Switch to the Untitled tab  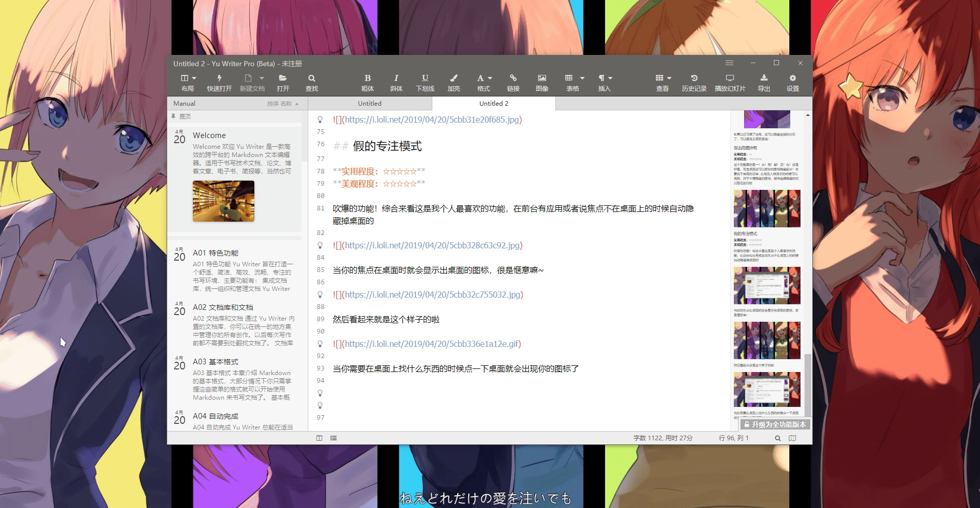tap(369, 104)
